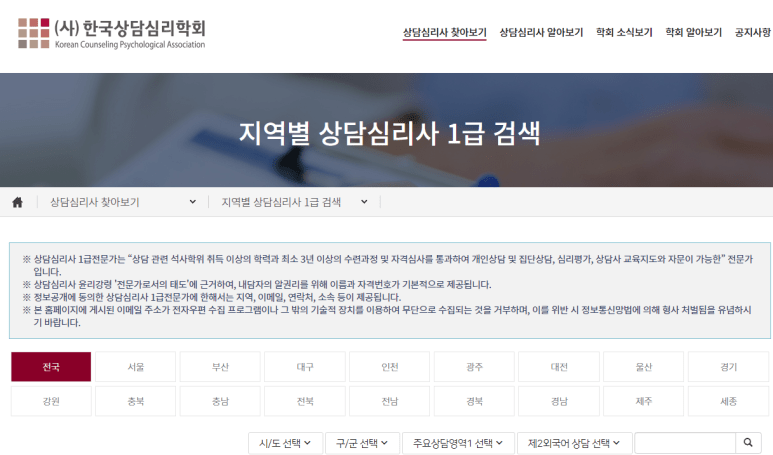Click the magnifier search icon button
Image resolution: width=773 pixels, height=455 pixels.
748,443
